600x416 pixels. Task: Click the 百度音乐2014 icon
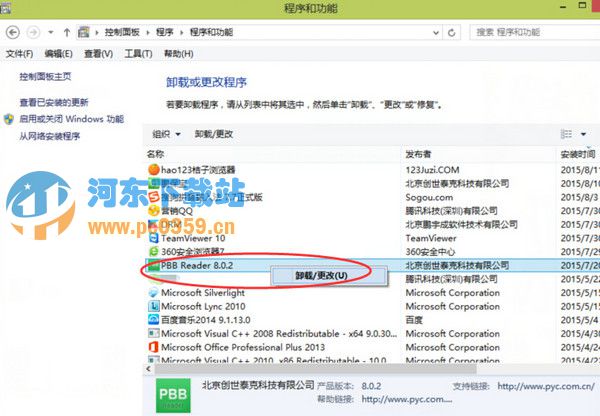pos(153,320)
